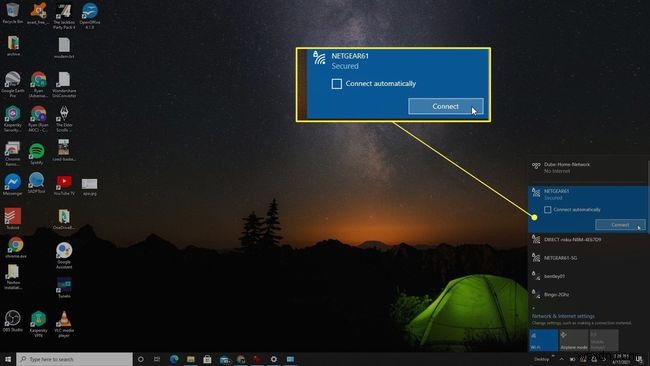Click the Windows Start button

(8, 359)
